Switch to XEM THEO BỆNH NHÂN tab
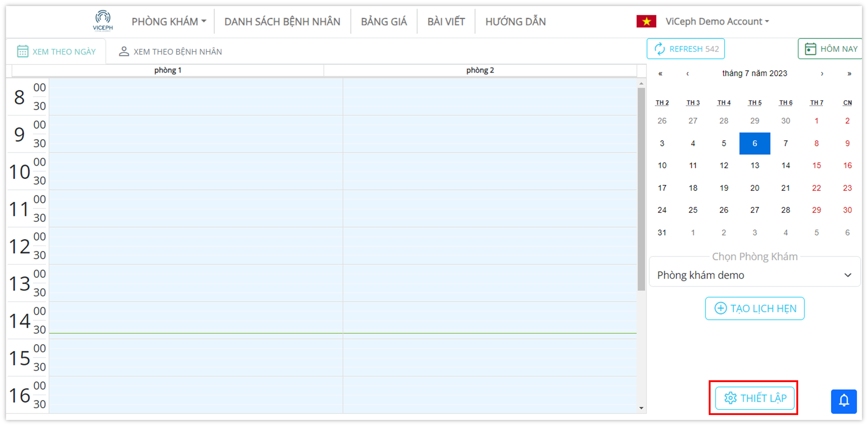This screenshot has width=868, height=426. click(170, 51)
